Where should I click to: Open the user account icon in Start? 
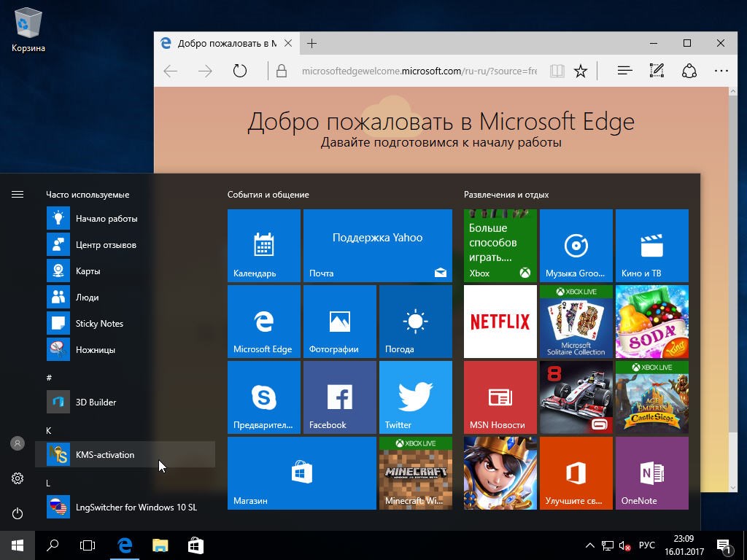(x=18, y=443)
